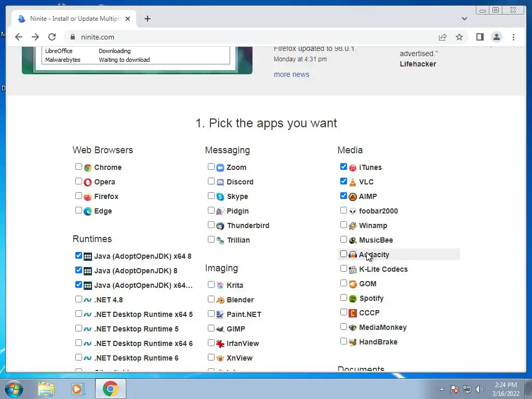Close the Ninite tab
This screenshot has width=532, height=399.
[128, 19]
